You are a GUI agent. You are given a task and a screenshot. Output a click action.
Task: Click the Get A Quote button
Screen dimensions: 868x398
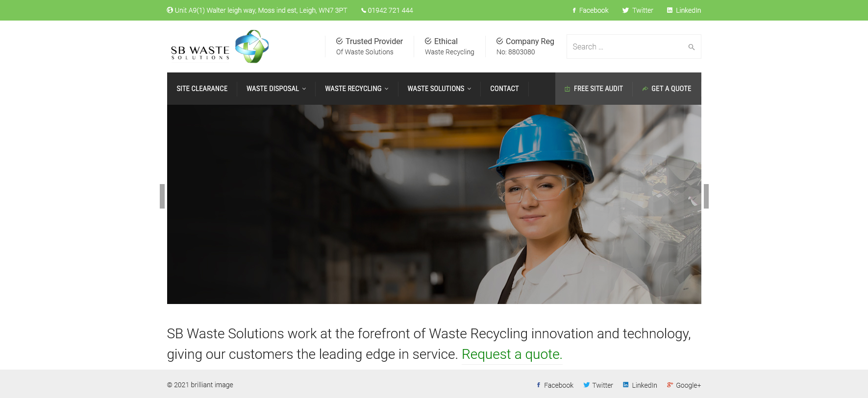coord(667,89)
